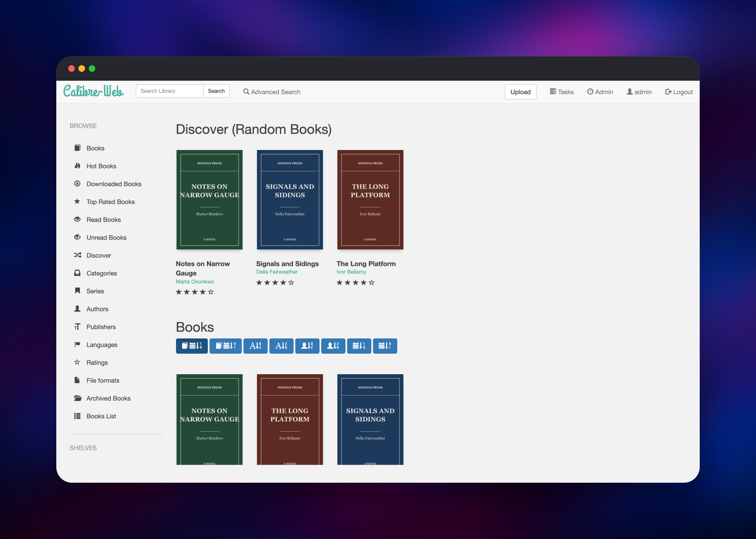Open Languages flag icon

77,344
